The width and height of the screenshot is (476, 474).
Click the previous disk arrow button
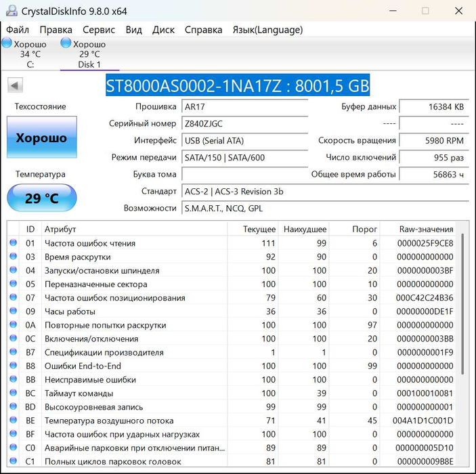[15, 85]
